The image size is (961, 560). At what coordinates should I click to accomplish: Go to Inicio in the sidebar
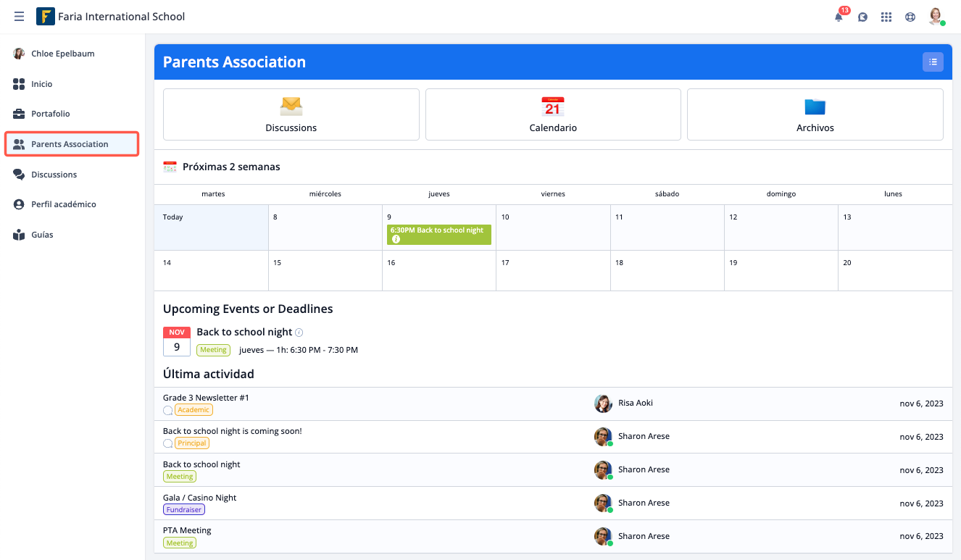tap(41, 84)
